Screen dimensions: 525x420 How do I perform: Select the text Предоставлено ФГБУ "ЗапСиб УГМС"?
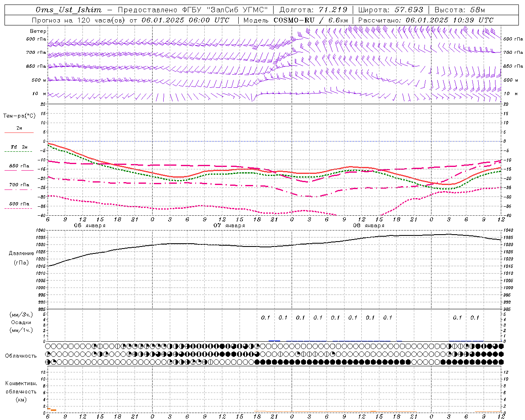(193, 10)
